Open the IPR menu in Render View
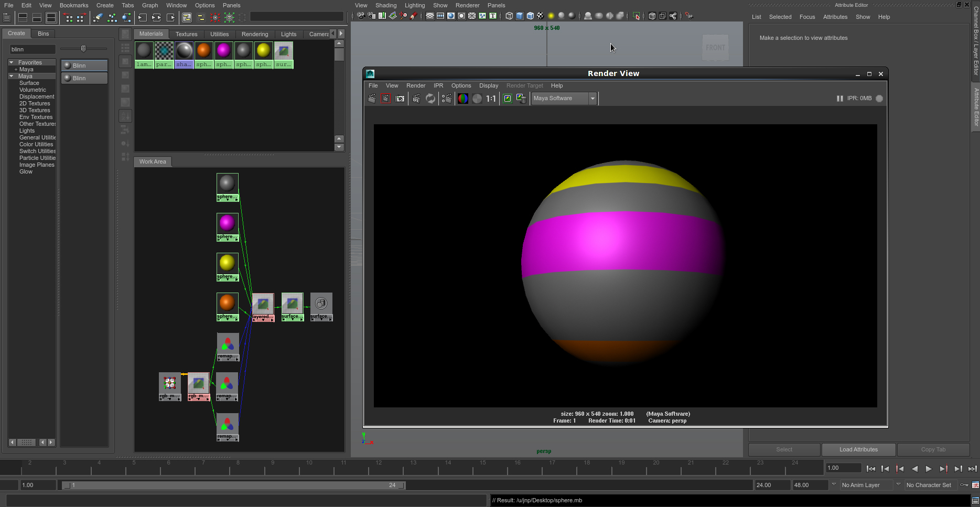 [438, 85]
